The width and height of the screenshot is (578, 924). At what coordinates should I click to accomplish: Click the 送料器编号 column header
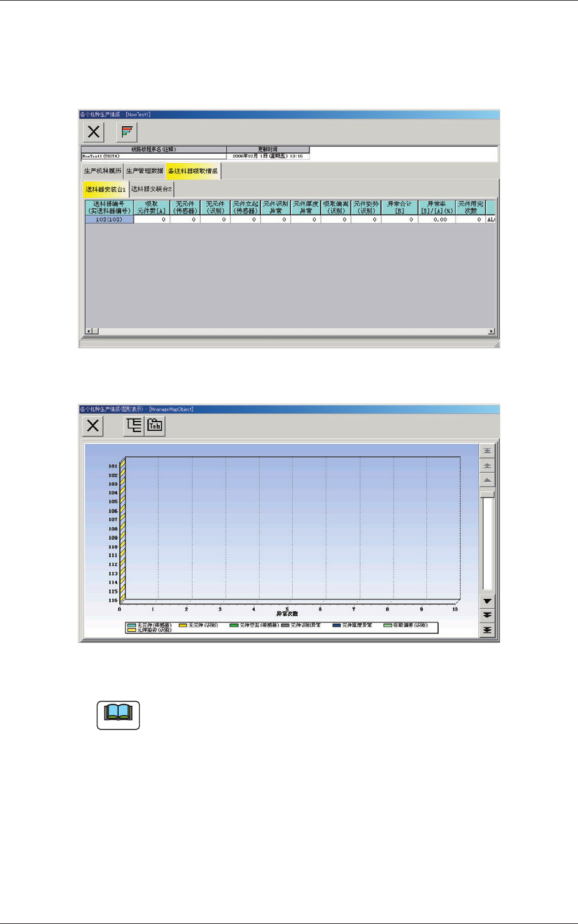109,208
